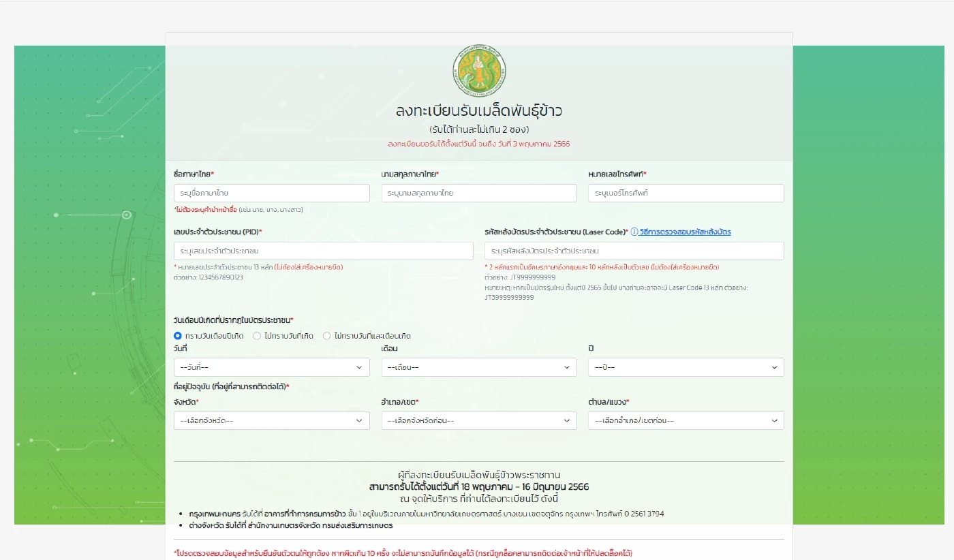954x560 pixels.
Task: Open the --เลือกจังหวัด-- province dropdown
Action: tap(271, 420)
